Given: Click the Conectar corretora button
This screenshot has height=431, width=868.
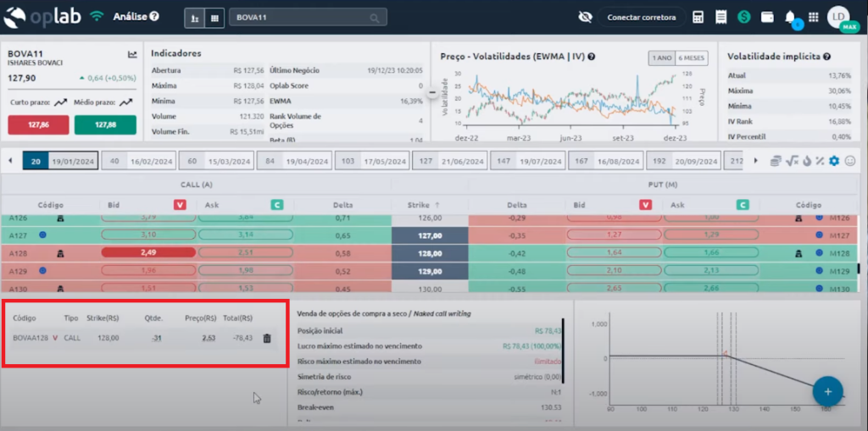Looking at the screenshot, I should [x=641, y=17].
